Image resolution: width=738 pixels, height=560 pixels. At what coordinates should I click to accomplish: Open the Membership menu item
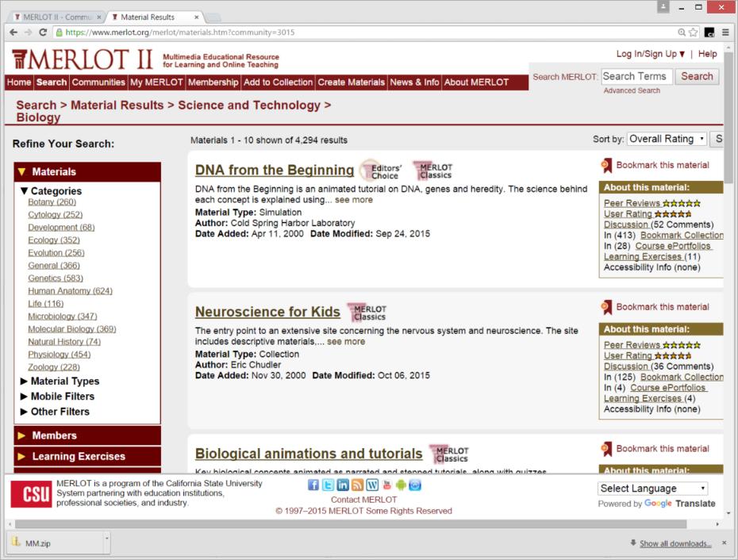(x=213, y=82)
